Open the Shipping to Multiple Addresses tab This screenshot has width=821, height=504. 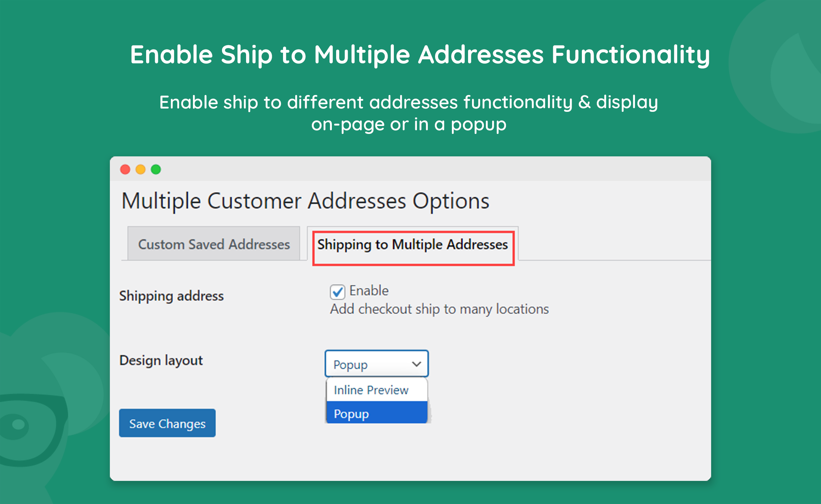(413, 244)
